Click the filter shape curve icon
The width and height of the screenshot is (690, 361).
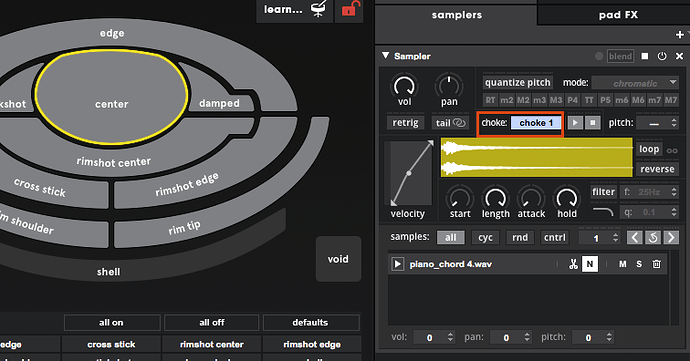point(602,212)
